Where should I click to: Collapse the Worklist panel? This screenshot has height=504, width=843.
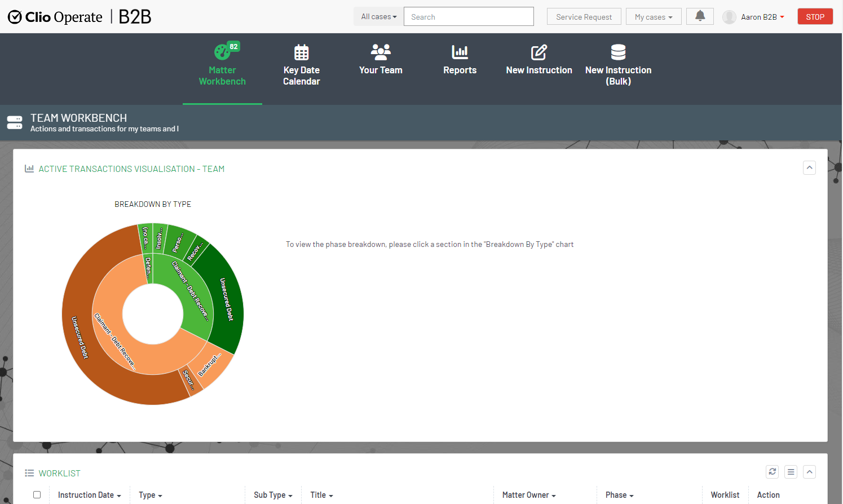(809, 472)
